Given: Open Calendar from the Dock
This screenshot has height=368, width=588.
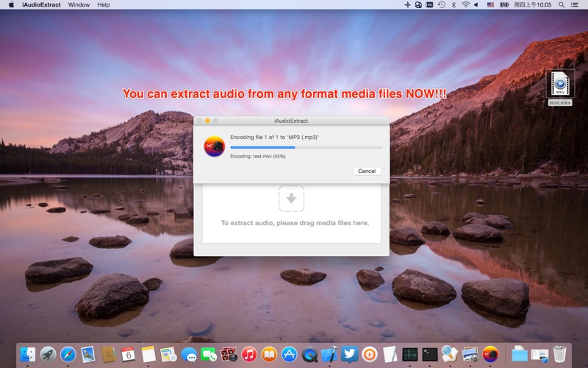Looking at the screenshot, I should tap(128, 354).
